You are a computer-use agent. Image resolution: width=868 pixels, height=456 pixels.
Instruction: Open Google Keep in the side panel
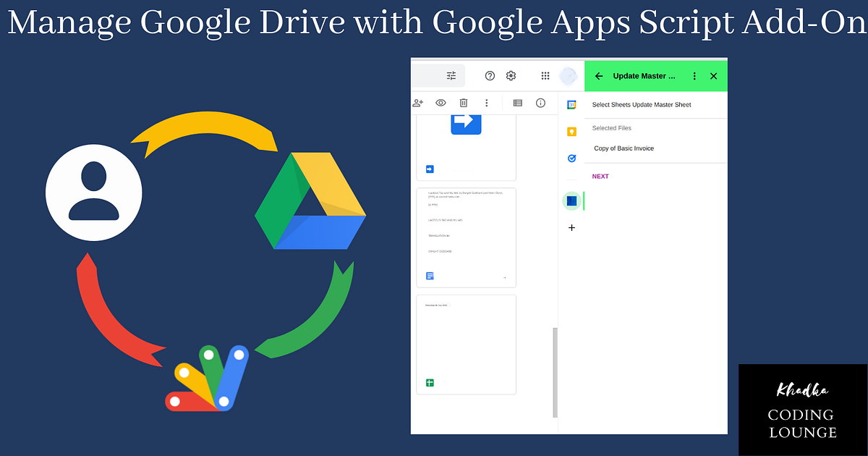point(571,130)
